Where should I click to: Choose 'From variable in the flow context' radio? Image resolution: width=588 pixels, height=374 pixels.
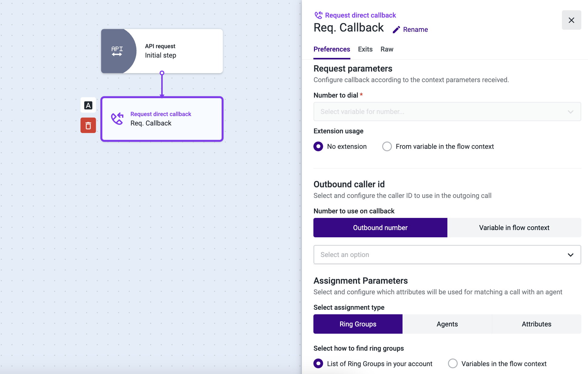387,146
